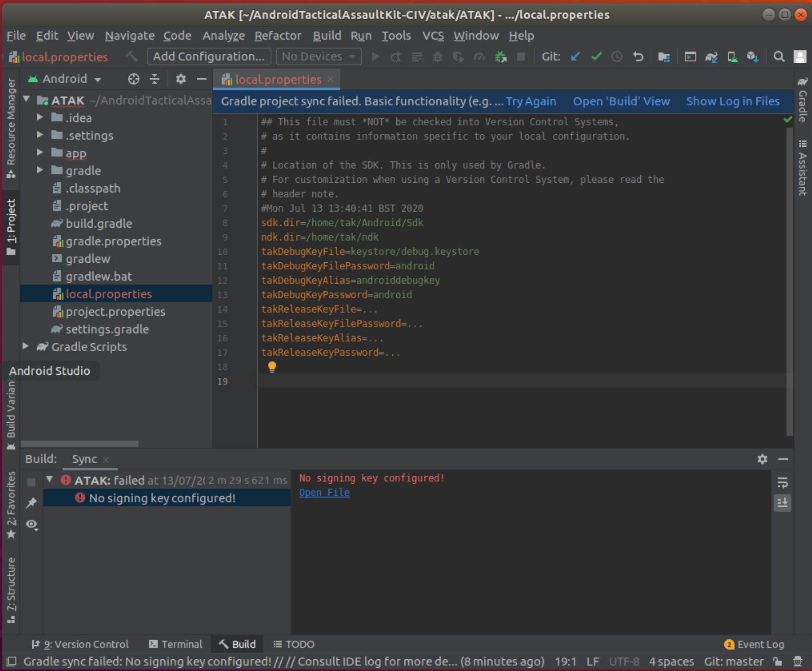Toggle the Gradle tool window on right
This screenshot has height=671, width=812.
tap(803, 99)
